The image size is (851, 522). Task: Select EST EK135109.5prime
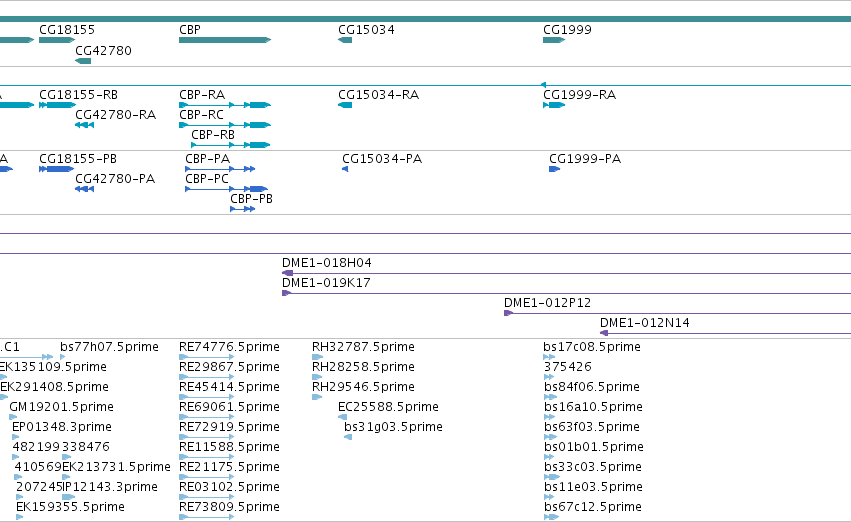coord(53,367)
